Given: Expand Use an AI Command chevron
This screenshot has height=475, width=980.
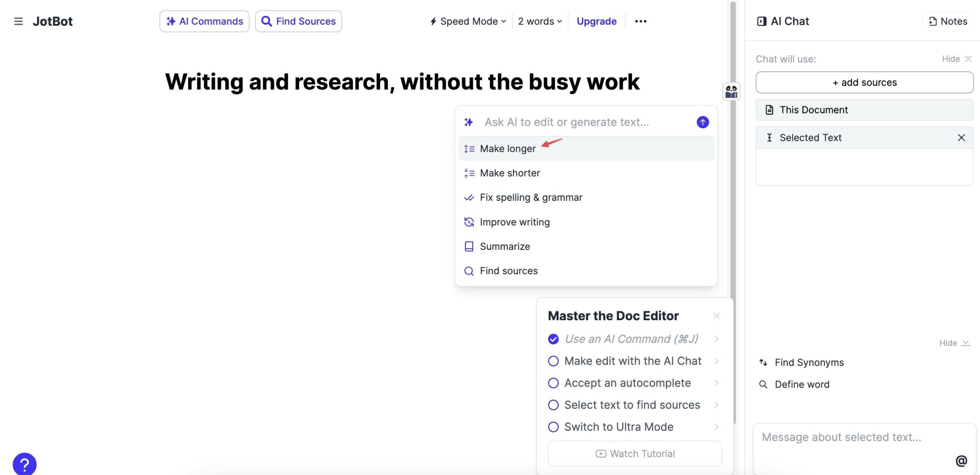Looking at the screenshot, I should [x=717, y=339].
